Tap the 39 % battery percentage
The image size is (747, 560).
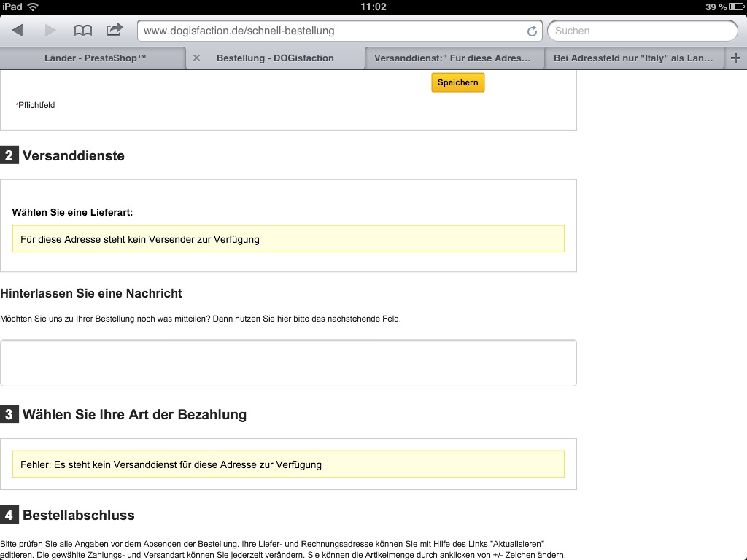tap(716, 7)
